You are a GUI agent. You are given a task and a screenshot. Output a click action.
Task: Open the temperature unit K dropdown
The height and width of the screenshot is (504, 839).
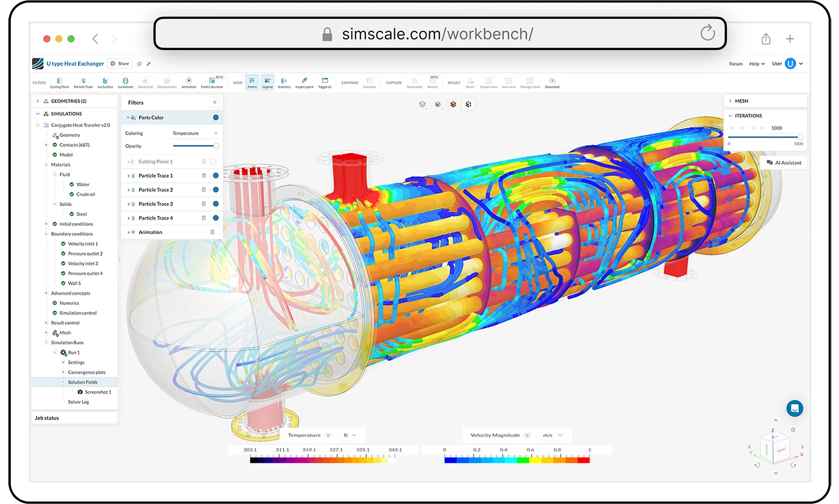point(349,435)
